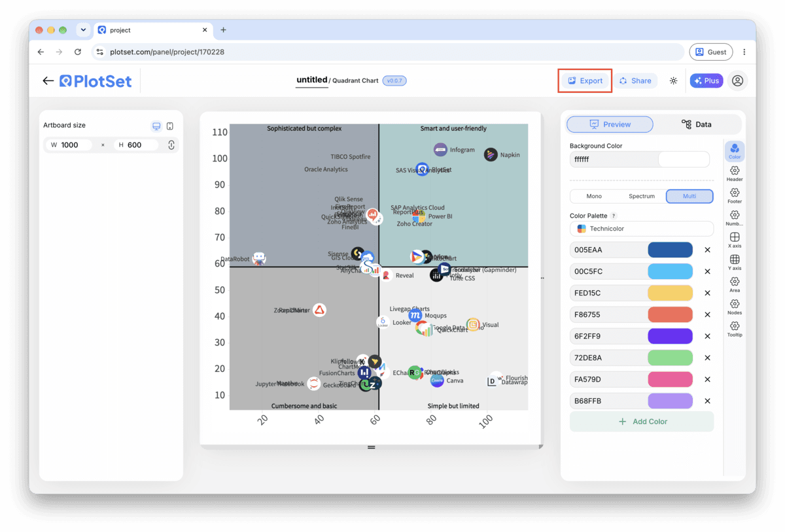The height and width of the screenshot is (532, 785).
Task: Open the 72DE8A green swatch
Action: click(670, 357)
